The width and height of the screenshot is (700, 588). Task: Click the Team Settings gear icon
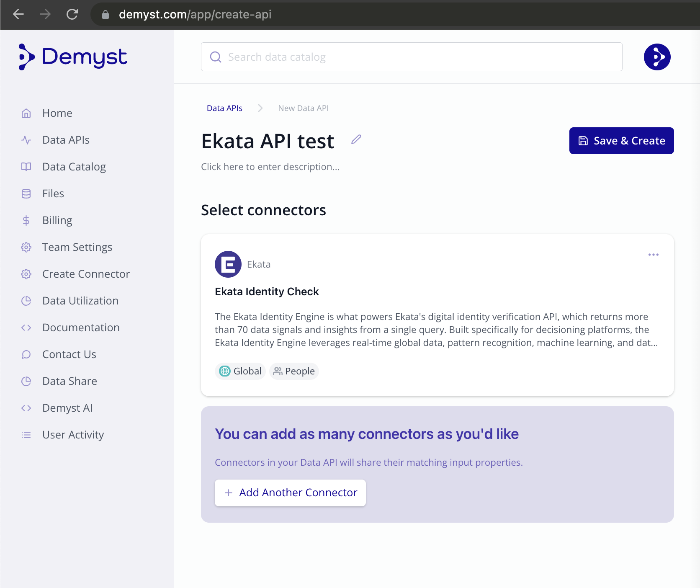click(x=26, y=247)
